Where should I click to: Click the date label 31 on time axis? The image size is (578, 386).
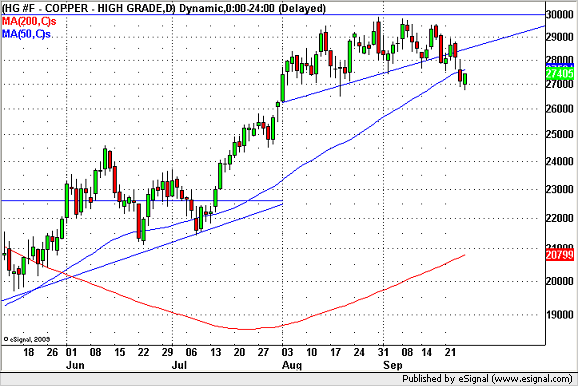[x=383, y=352]
